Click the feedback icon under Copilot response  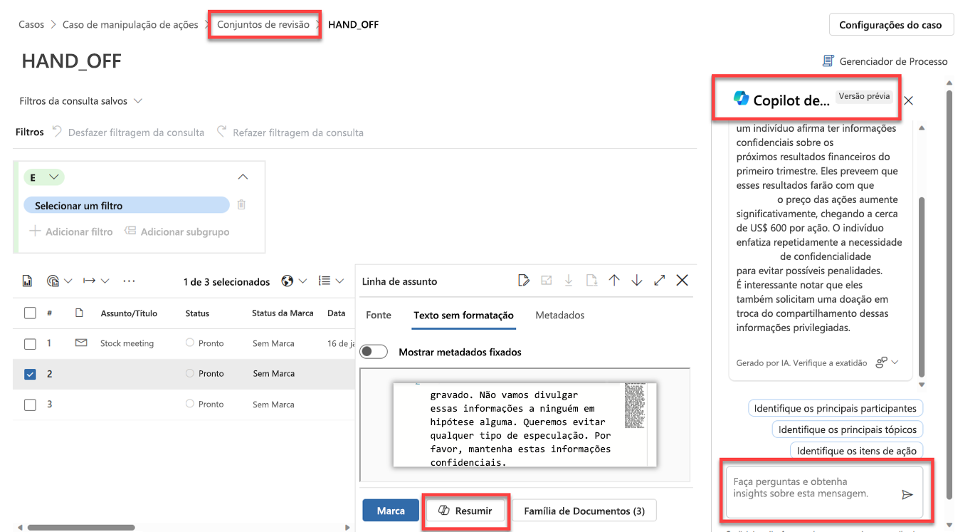click(882, 363)
